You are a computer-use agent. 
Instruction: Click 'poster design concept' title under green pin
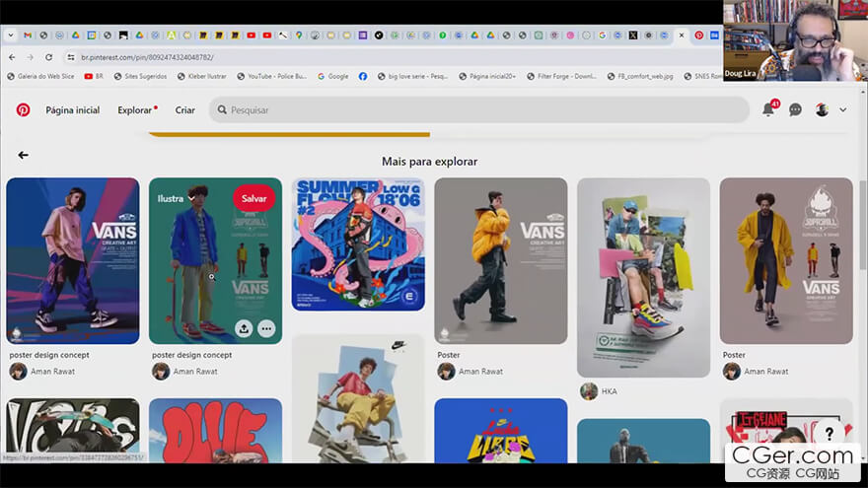[192, 355]
